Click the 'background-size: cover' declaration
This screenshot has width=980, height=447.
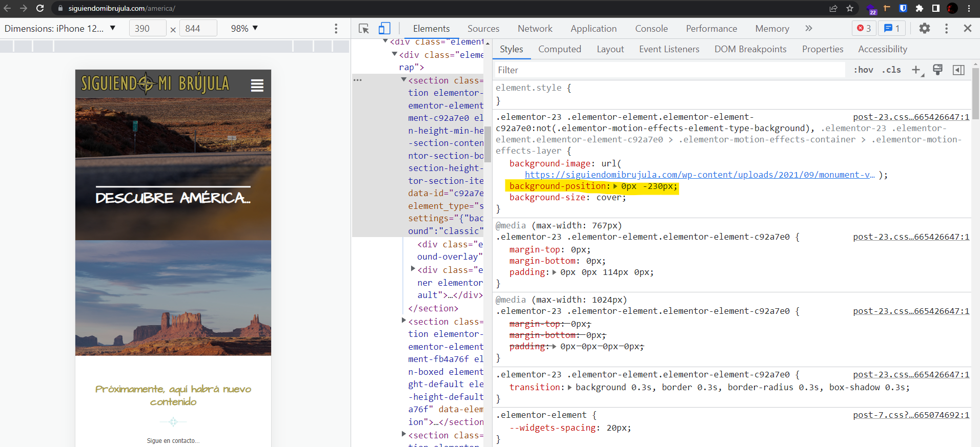568,198
